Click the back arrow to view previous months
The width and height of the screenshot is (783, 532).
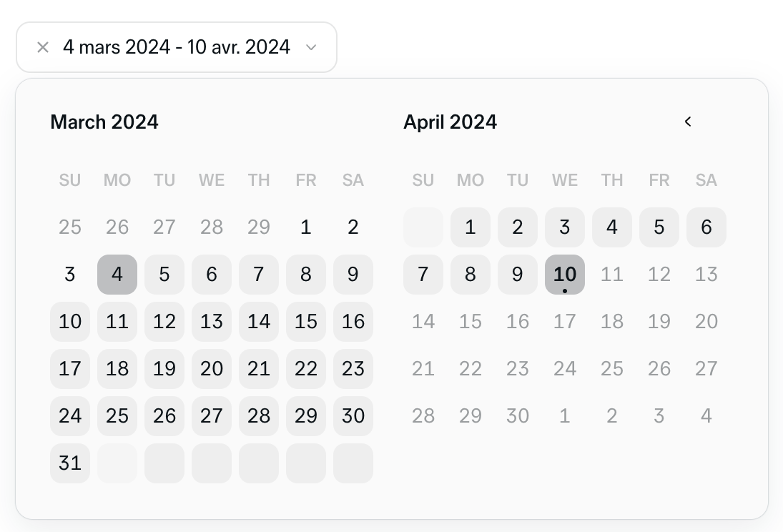click(x=687, y=122)
